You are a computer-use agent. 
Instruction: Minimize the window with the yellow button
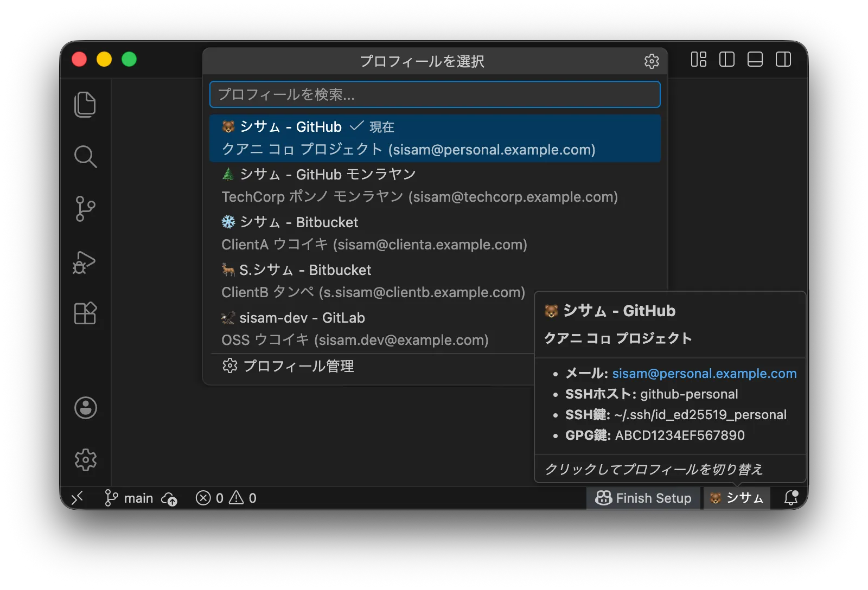(104, 59)
